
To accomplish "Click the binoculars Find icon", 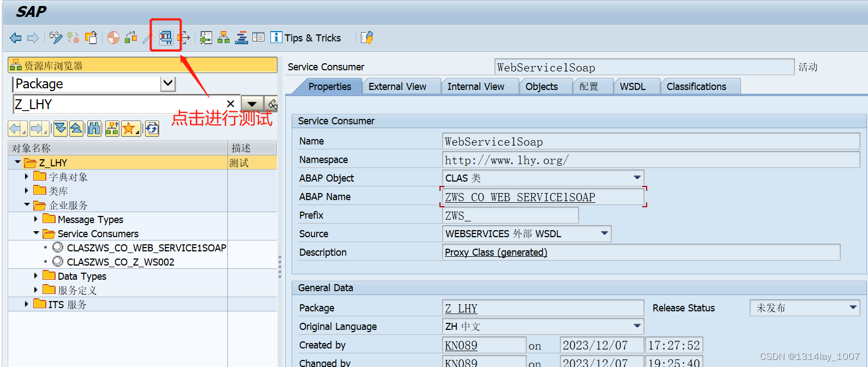I will [94, 129].
